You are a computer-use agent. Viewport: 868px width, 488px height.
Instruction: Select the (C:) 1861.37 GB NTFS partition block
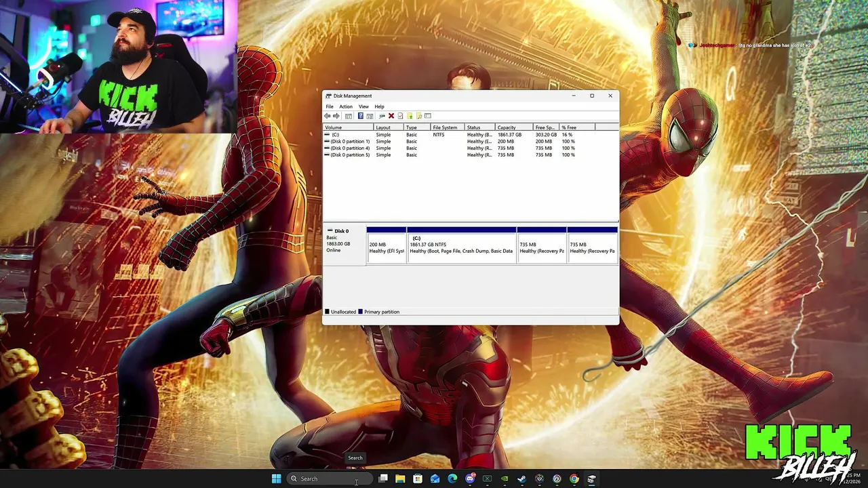click(x=462, y=245)
